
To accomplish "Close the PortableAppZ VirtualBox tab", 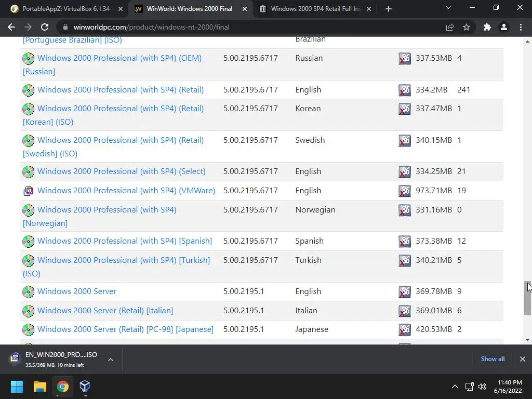I will tap(121, 9).
